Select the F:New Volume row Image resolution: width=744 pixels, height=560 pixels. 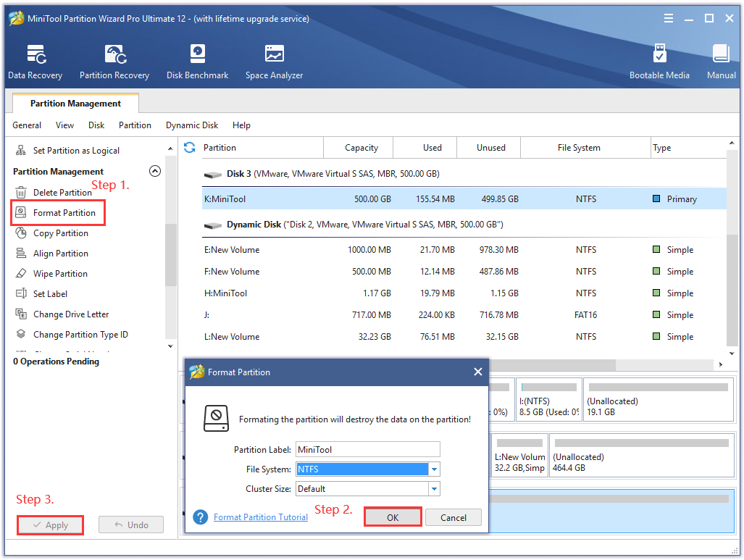(x=464, y=272)
